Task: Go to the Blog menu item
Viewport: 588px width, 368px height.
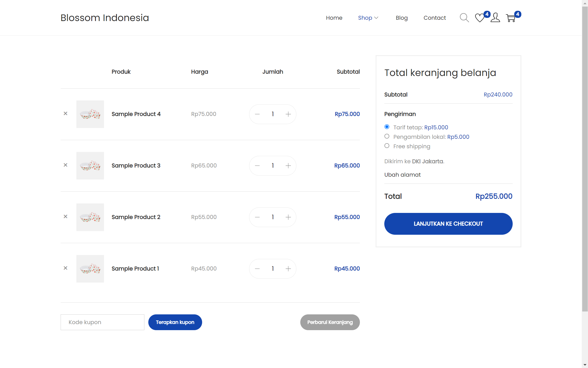Action: tap(402, 18)
